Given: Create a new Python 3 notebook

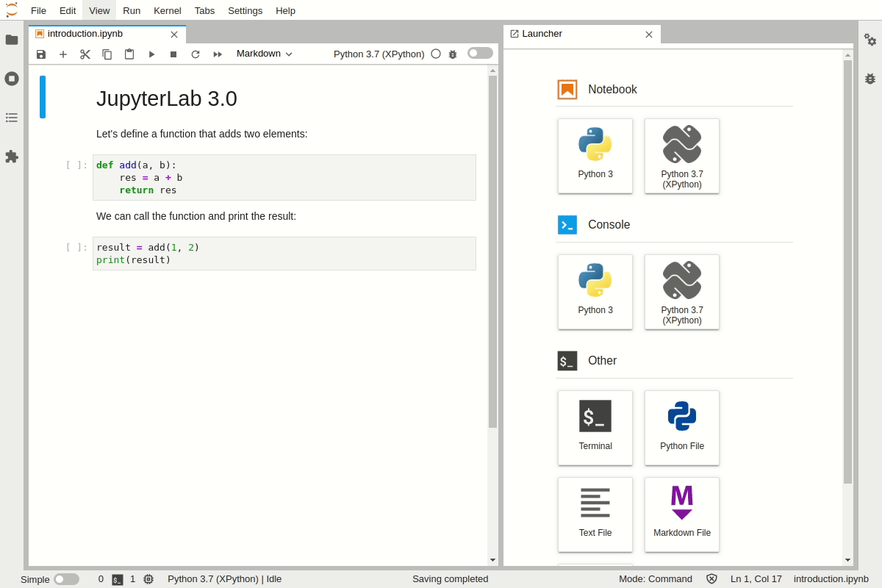Looking at the screenshot, I should pyautogui.click(x=595, y=156).
